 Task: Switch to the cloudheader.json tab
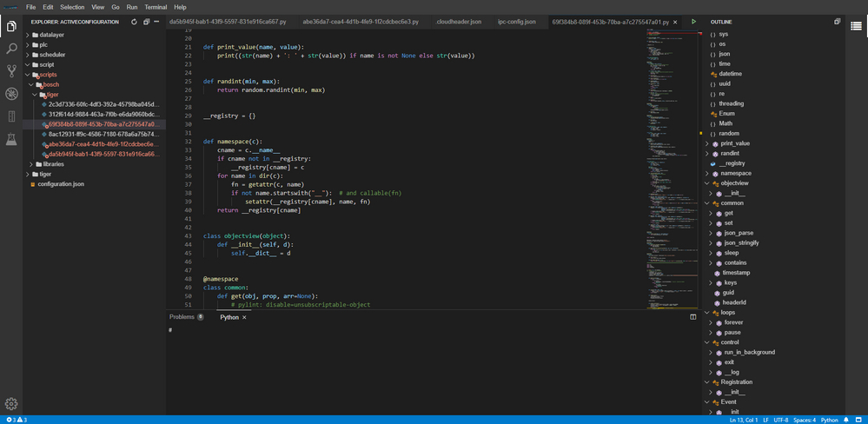459,21
